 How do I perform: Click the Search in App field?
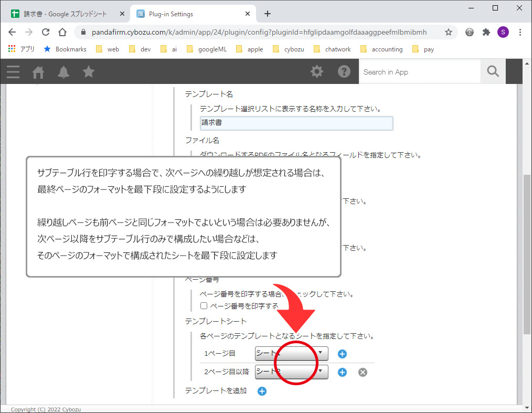point(420,72)
